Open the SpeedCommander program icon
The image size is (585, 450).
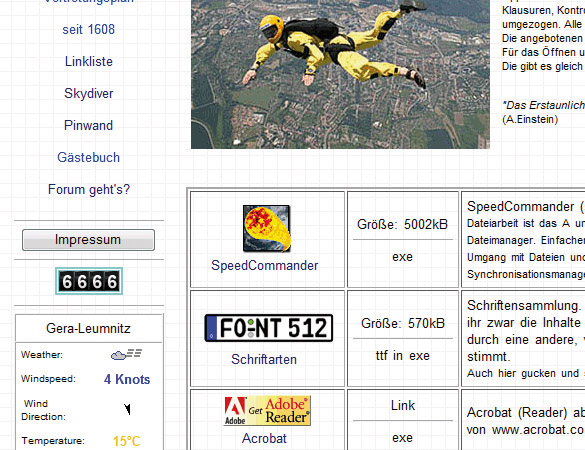tap(267, 228)
